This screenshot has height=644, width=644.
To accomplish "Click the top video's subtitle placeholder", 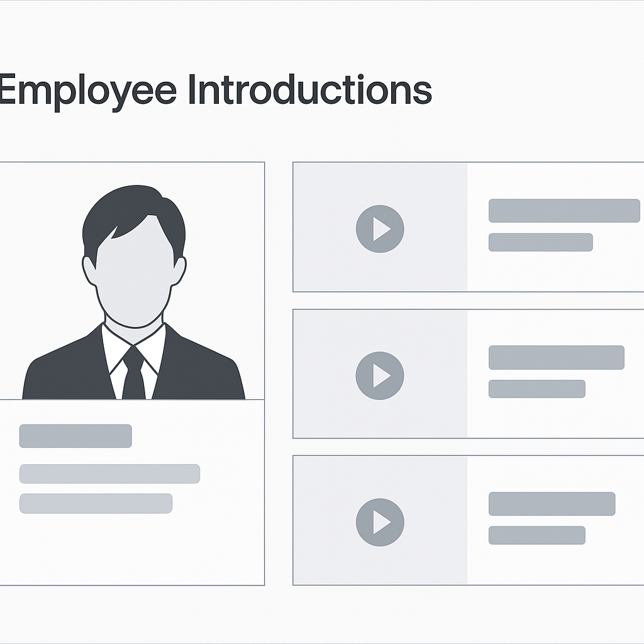I will click(x=540, y=242).
